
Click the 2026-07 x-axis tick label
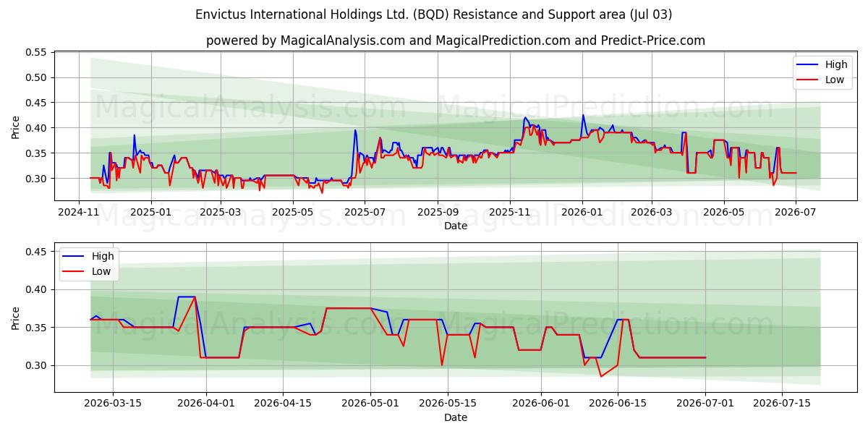[x=796, y=212]
